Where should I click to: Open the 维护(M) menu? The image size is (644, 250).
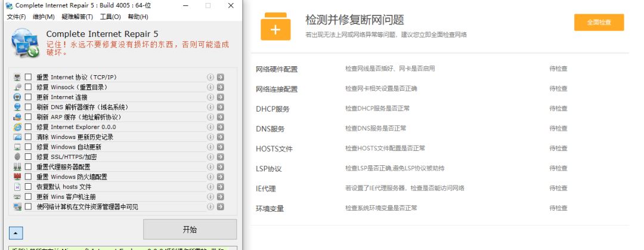[44, 17]
